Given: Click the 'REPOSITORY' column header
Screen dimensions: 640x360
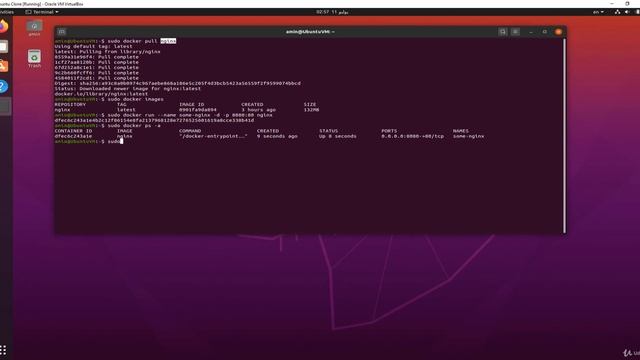Looking at the screenshot, I should [x=70, y=104].
